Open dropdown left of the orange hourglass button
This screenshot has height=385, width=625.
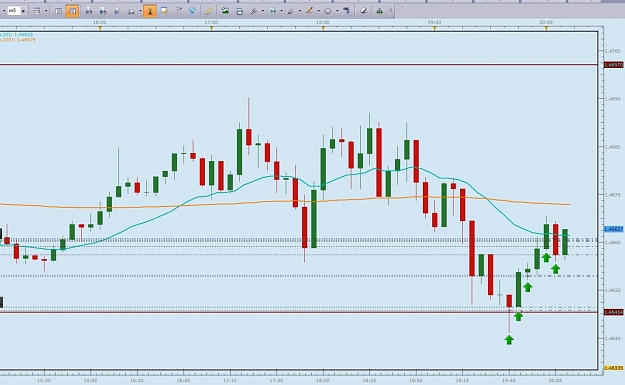tap(140, 11)
